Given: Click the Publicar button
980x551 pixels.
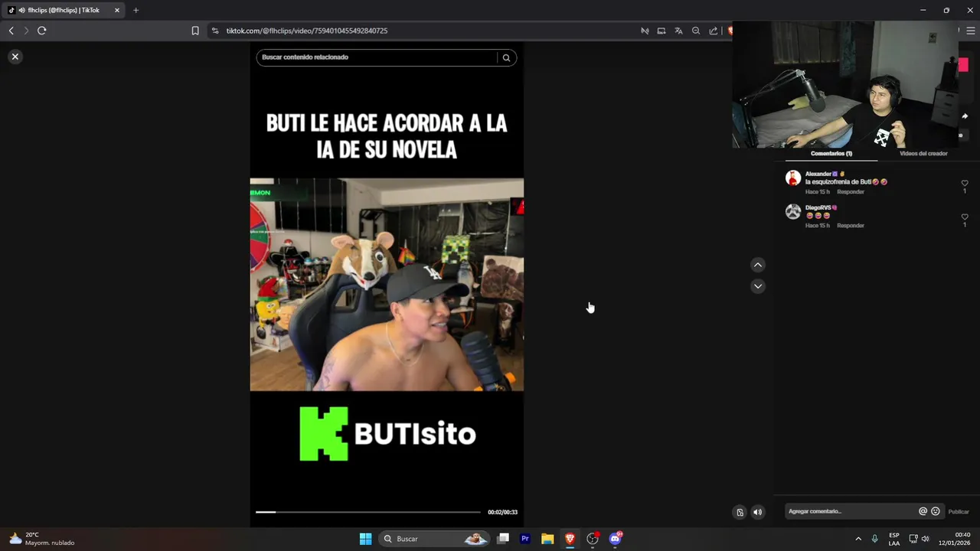Looking at the screenshot, I should pyautogui.click(x=959, y=511).
